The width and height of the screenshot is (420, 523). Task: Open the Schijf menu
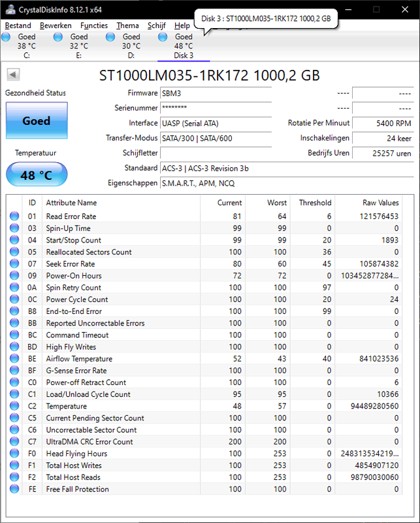click(x=156, y=25)
